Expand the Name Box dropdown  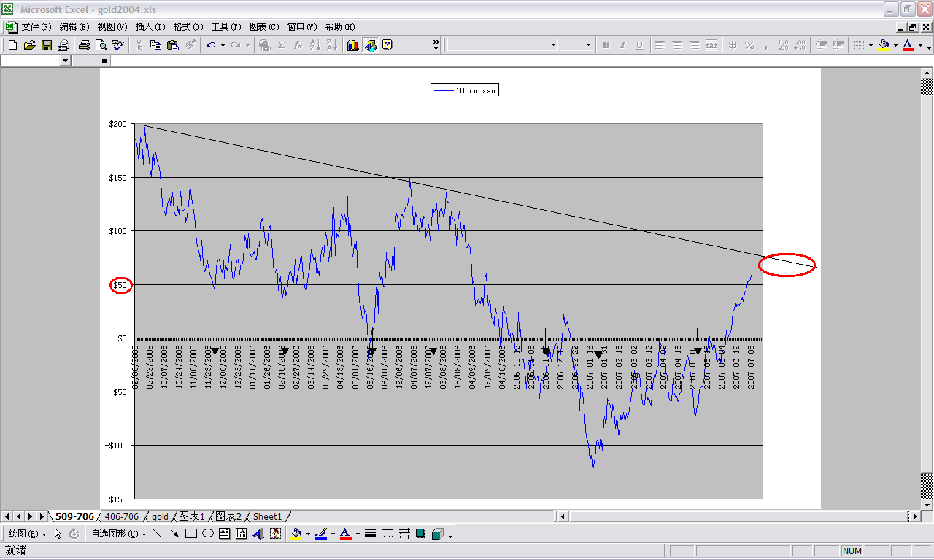click(66, 61)
